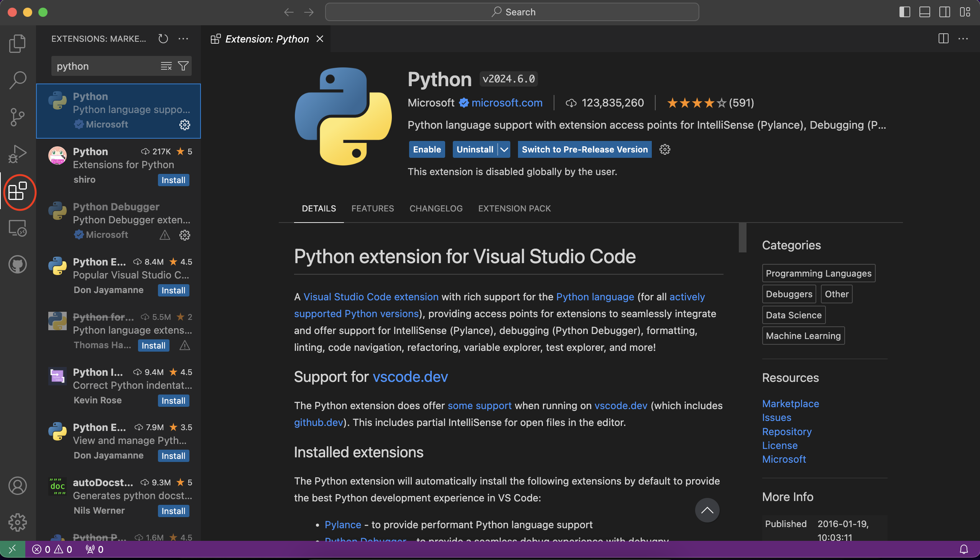
Task: Open the Explorer view in activity bar
Action: (17, 43)
